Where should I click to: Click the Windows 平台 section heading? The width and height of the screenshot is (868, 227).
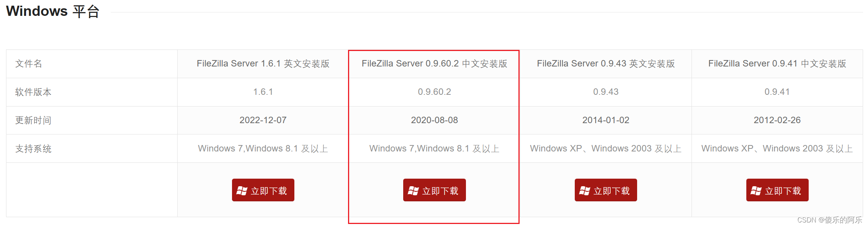(x=53, y=11)
